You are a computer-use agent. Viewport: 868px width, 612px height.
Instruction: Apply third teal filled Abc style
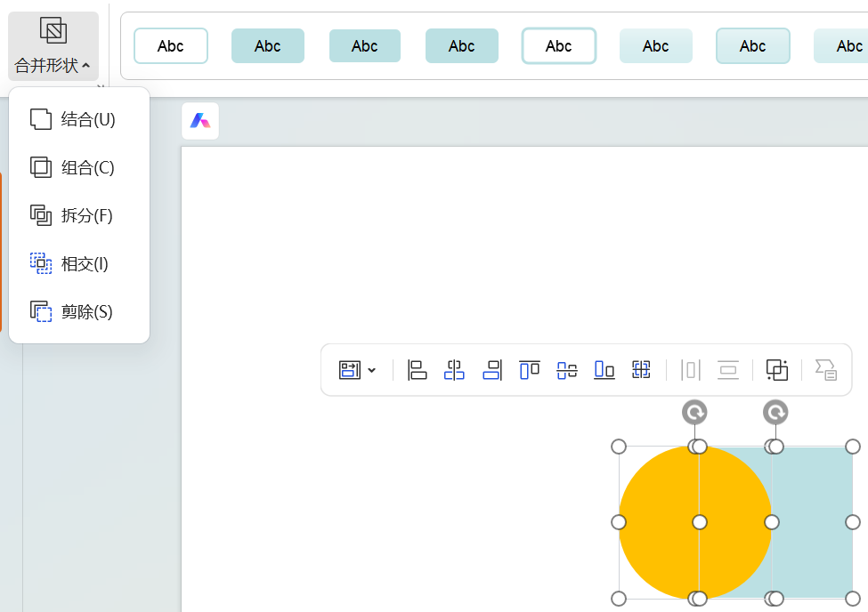(x=365, y=46)
